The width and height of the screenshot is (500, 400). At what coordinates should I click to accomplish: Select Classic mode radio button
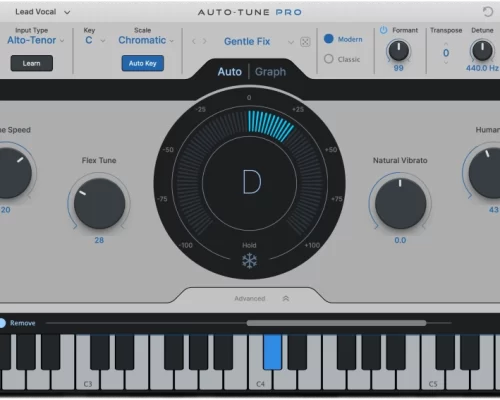click(329, 59)
